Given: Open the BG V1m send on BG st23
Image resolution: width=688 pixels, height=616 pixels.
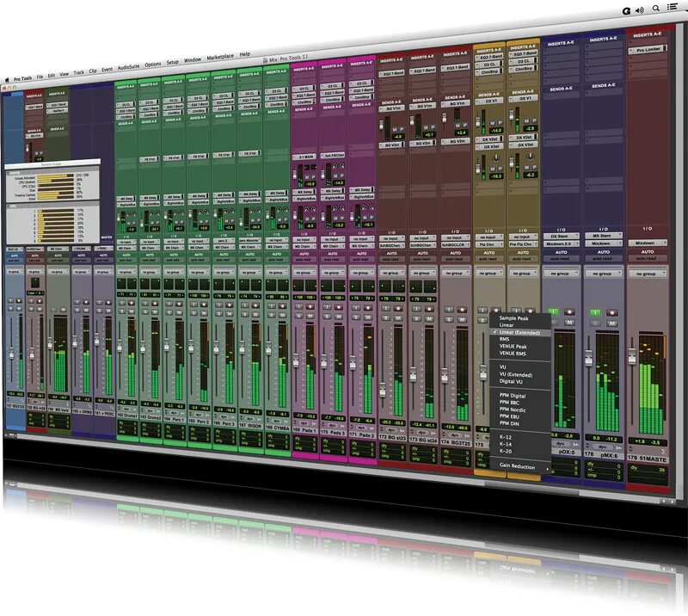Looking at the screenshot, I should (x=391, y=108).
